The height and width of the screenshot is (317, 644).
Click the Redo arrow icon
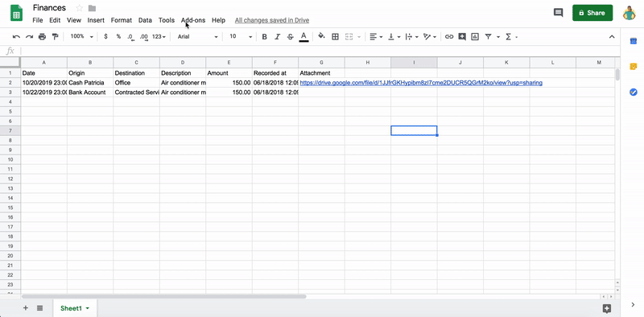pos(29,36)
